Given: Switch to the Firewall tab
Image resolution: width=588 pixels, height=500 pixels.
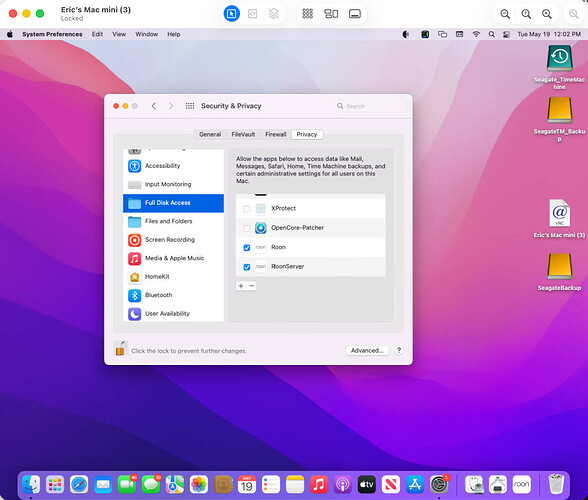Looking at the screenshot, I should (276, 134).
